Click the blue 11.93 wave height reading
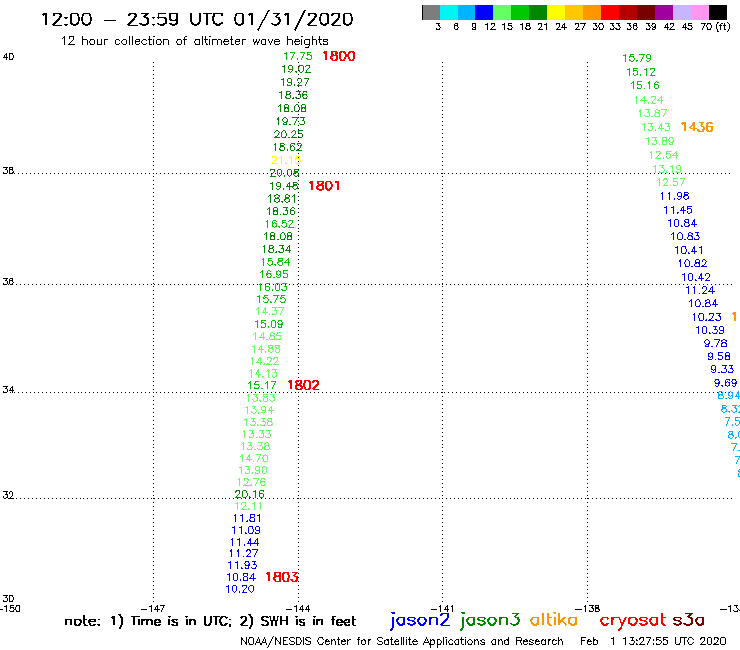The width and height of the screenshot is (740, 650). (243, 565)
